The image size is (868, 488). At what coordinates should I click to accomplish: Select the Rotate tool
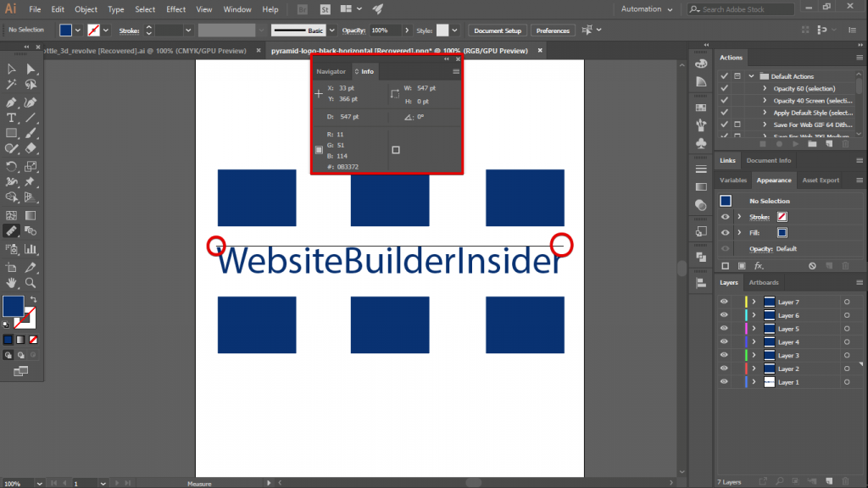(x=11, y=166)
